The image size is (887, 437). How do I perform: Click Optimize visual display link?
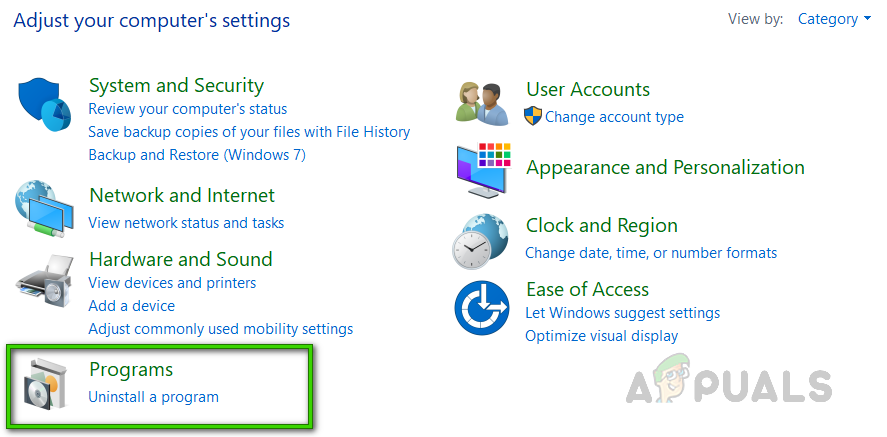click(x=601, y=336)
